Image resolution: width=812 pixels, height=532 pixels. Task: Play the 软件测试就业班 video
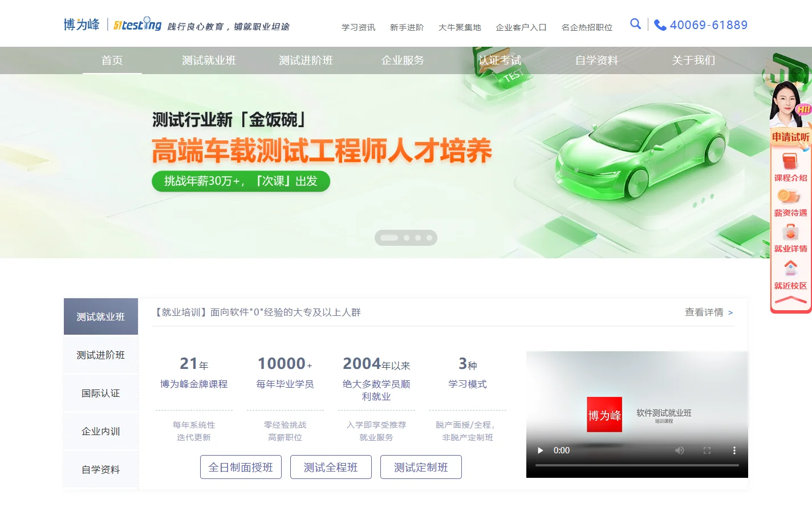click(x=540, y=450)
